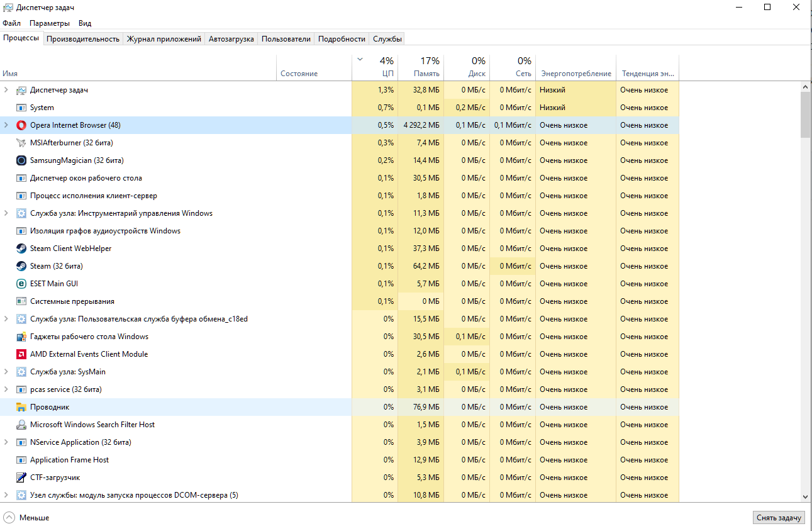
Task: Click the CTF-загрузчик pen icon
Action: (x=21, y=478)
